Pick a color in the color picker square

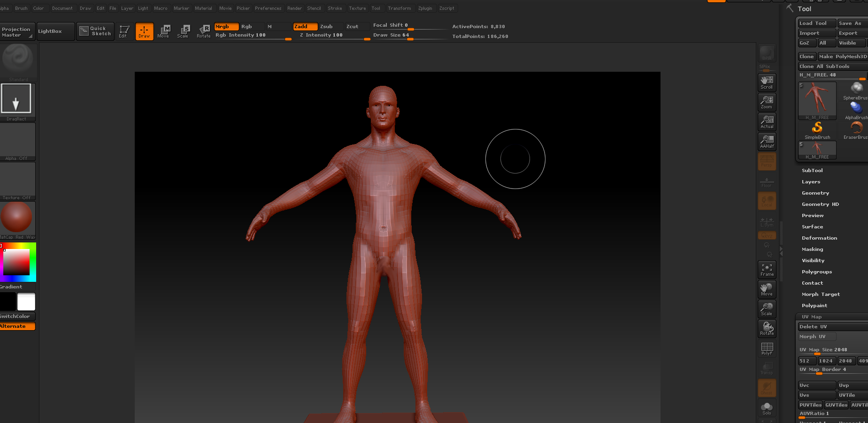click(16, 262)
